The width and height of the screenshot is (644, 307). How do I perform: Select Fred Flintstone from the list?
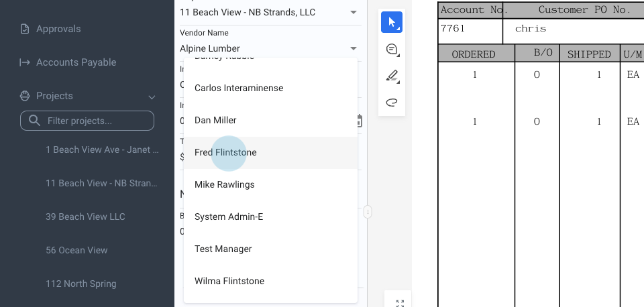coord(225,153)
